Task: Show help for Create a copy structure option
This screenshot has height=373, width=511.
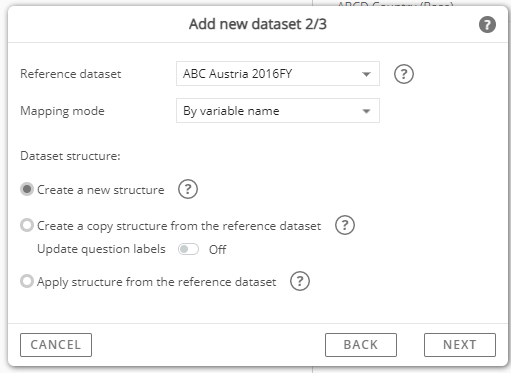Action: click(x=345, y=225)
